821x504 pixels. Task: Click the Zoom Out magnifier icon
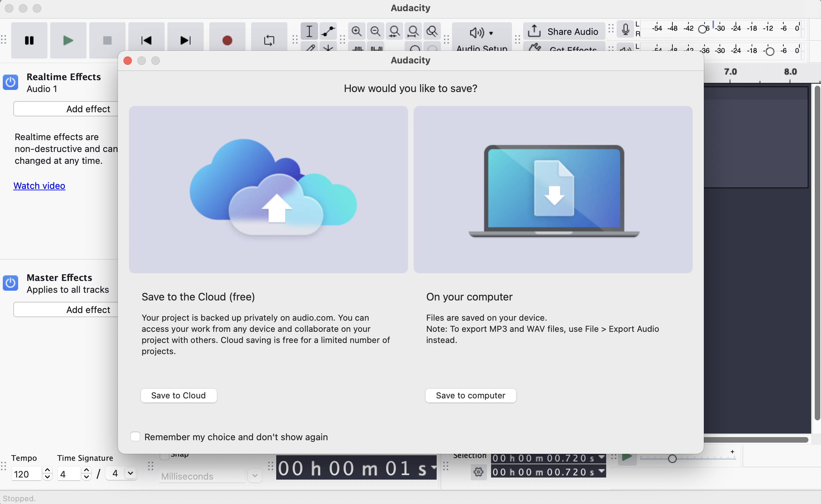tap(375, 31)
